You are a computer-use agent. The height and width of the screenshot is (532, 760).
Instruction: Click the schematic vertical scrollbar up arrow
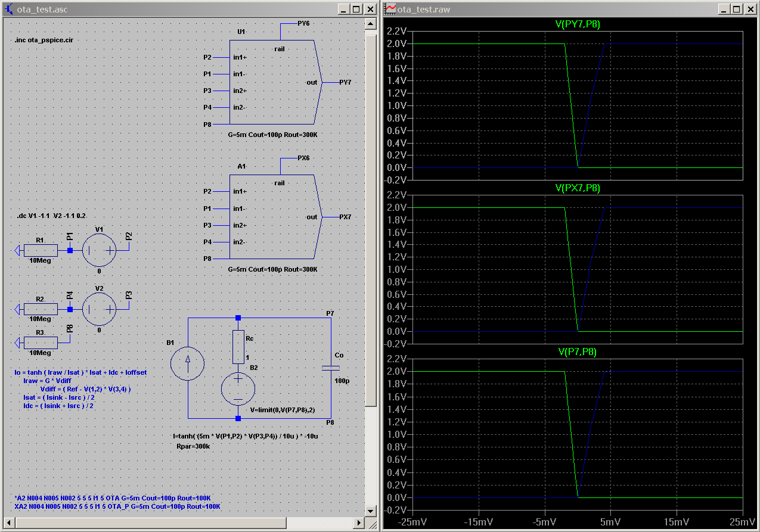(x=370, y=24)
